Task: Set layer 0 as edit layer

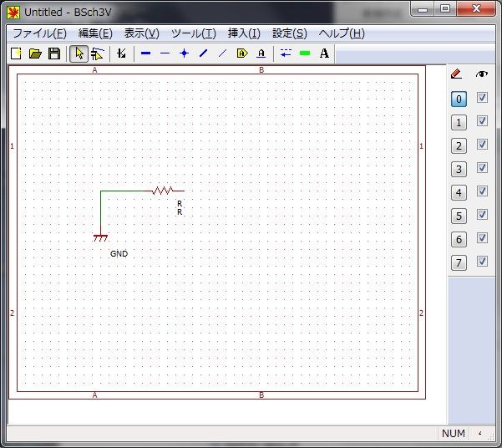Action: click(x=459, y=99)
